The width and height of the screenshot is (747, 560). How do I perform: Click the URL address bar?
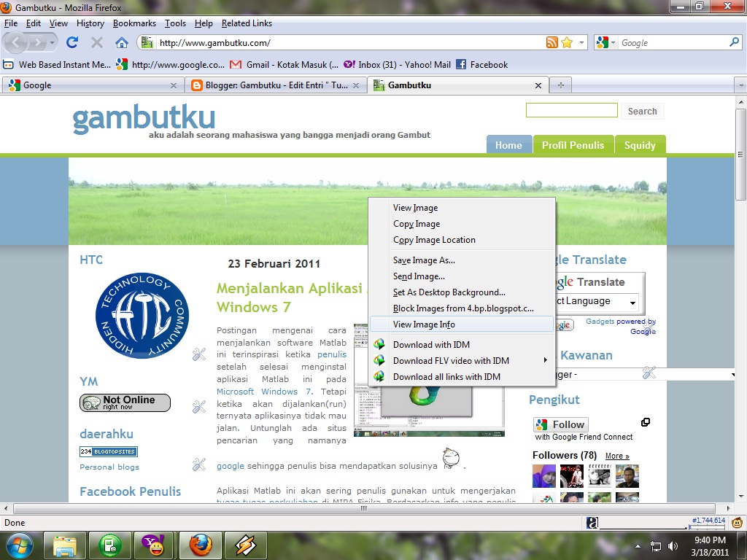tap(350, 42)
